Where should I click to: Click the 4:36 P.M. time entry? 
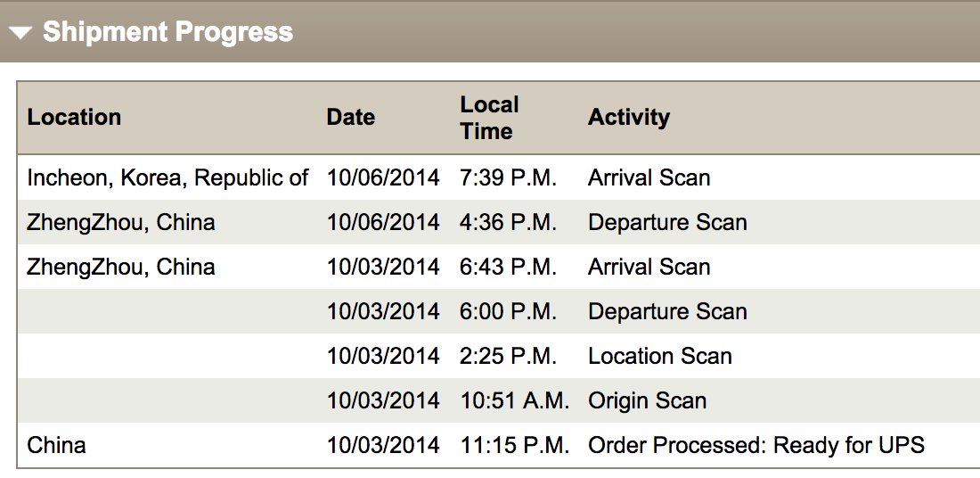(x=508, y=222)
